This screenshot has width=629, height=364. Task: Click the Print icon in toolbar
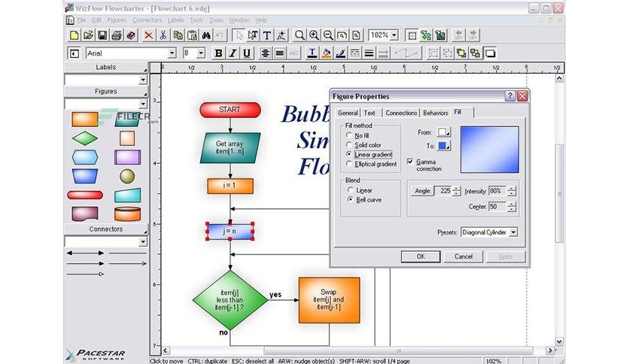coord(117,35)
